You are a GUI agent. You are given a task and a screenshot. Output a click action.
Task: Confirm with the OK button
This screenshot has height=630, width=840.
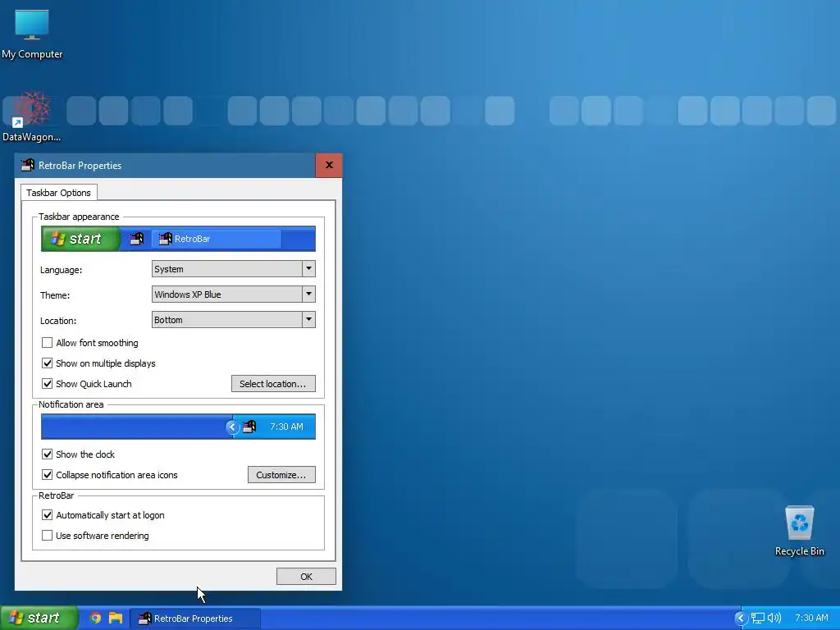click(x=306, y=577)
